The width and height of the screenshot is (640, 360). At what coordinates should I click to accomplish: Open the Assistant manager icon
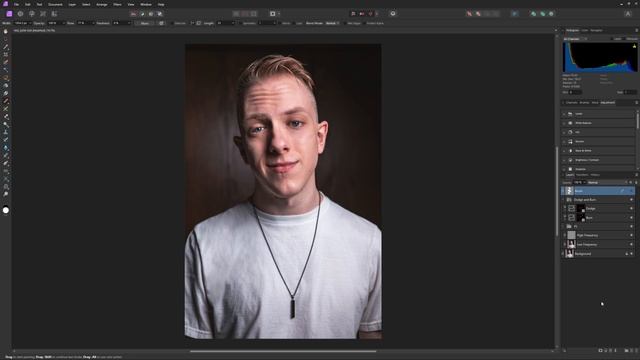393,13
